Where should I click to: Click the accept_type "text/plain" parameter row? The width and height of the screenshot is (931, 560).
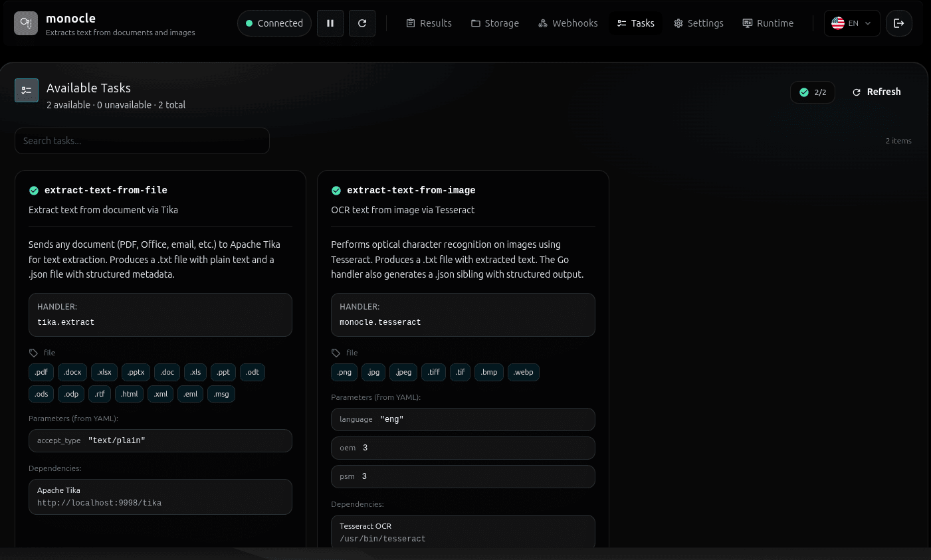point(160,441)
